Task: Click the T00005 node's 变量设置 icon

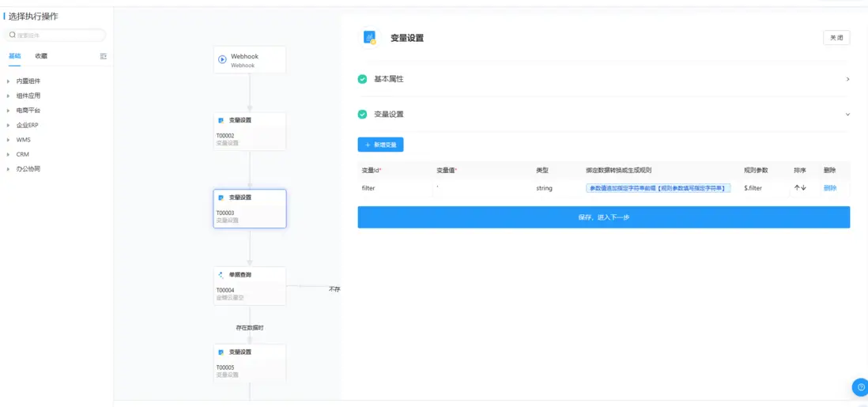Action: coord(221,352)
